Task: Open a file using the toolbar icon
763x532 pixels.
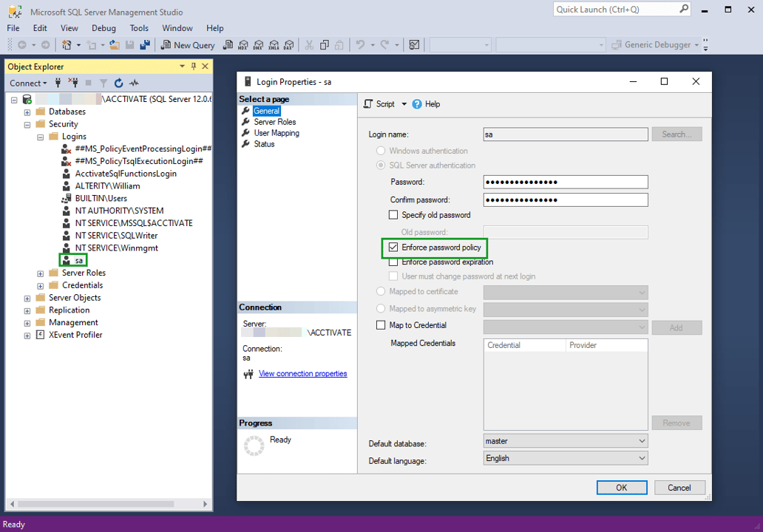Action: [114, 45]
